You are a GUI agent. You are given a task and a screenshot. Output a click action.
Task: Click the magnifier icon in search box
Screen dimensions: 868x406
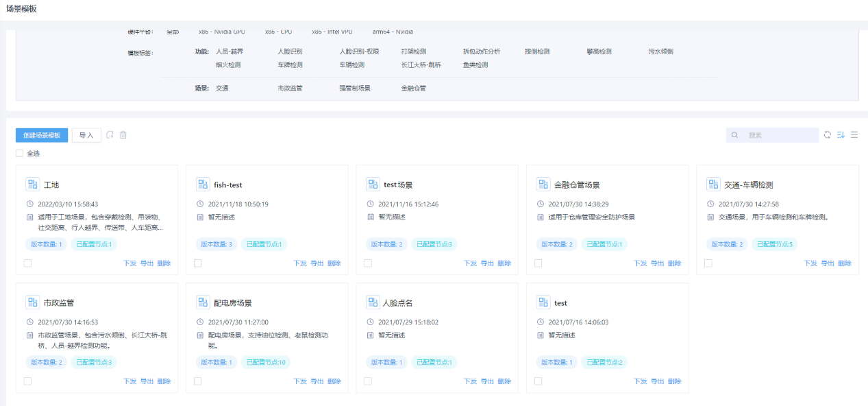[735, 135]
